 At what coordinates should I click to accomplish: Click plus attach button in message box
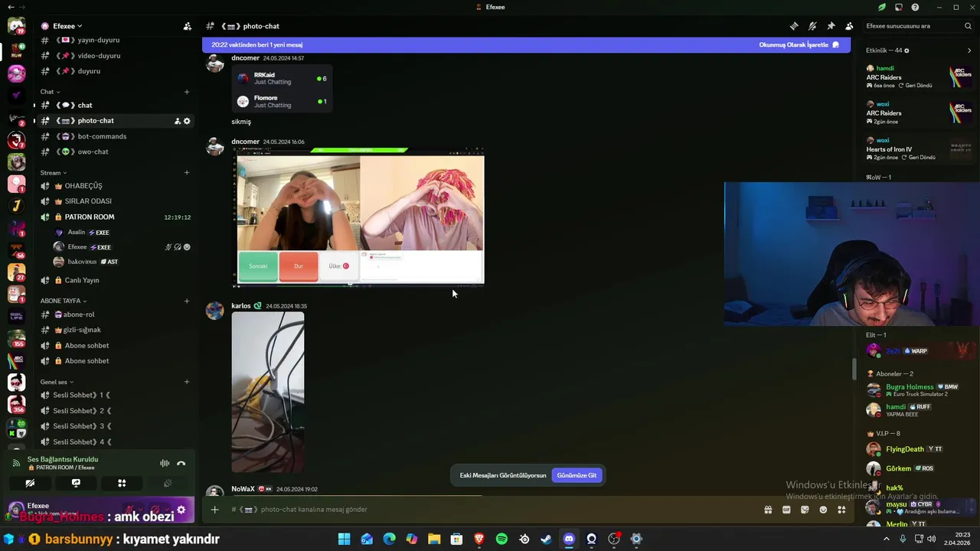[214, 510]
